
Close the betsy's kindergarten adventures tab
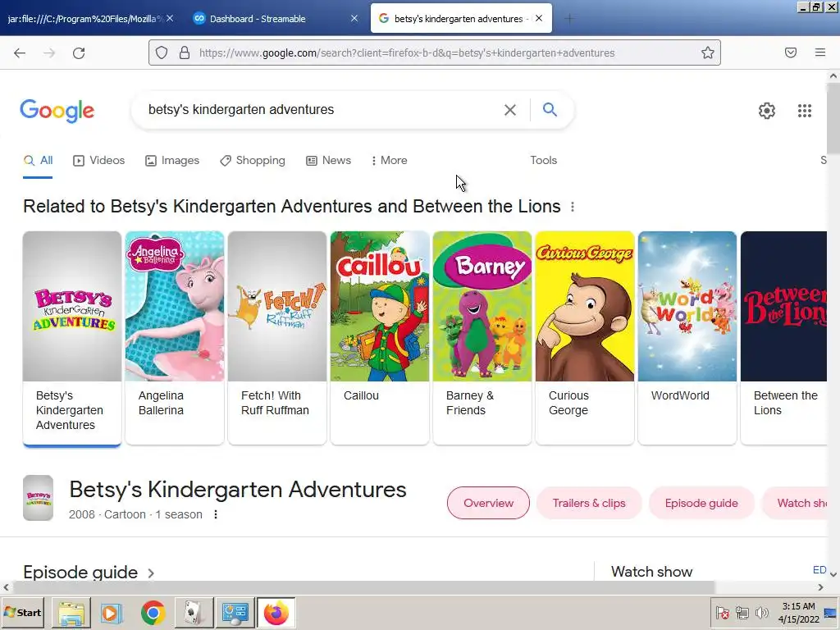tap(539, 18)
